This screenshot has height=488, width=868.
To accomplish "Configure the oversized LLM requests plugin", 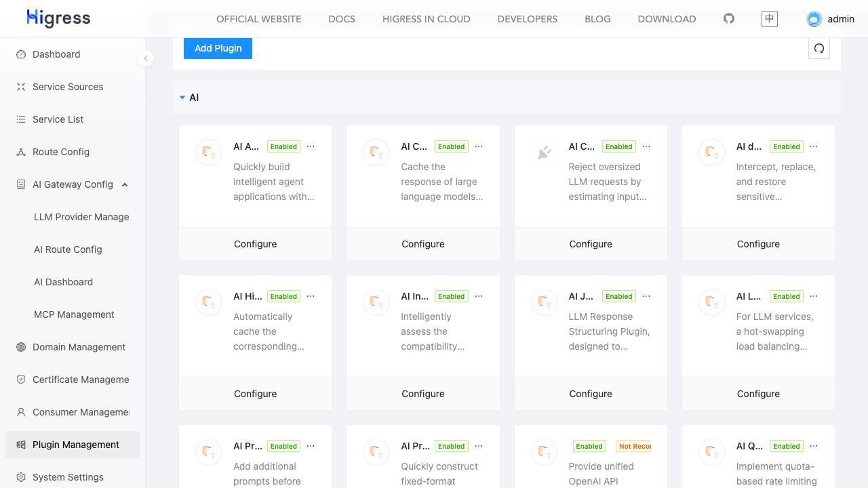I will [591, 244].
